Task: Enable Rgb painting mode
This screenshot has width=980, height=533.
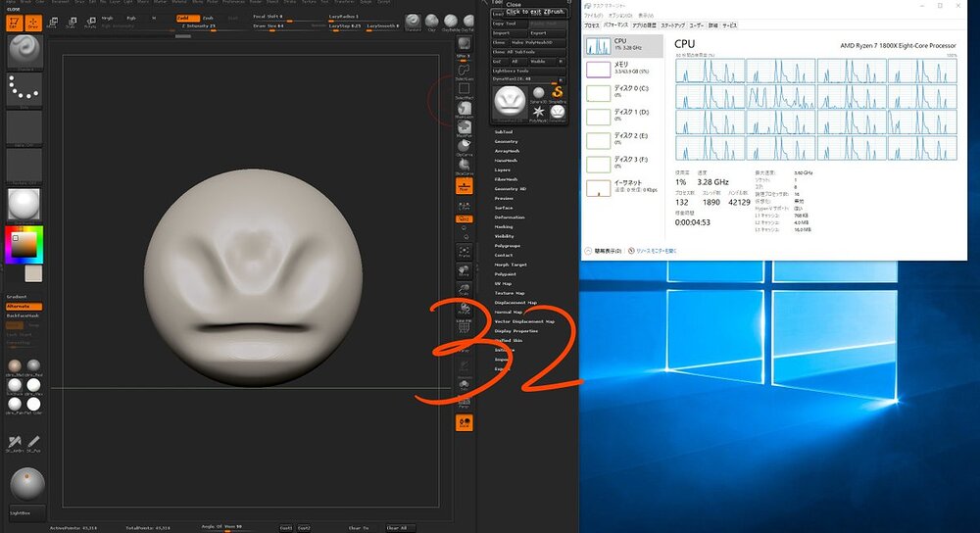Action: point(131,18)
